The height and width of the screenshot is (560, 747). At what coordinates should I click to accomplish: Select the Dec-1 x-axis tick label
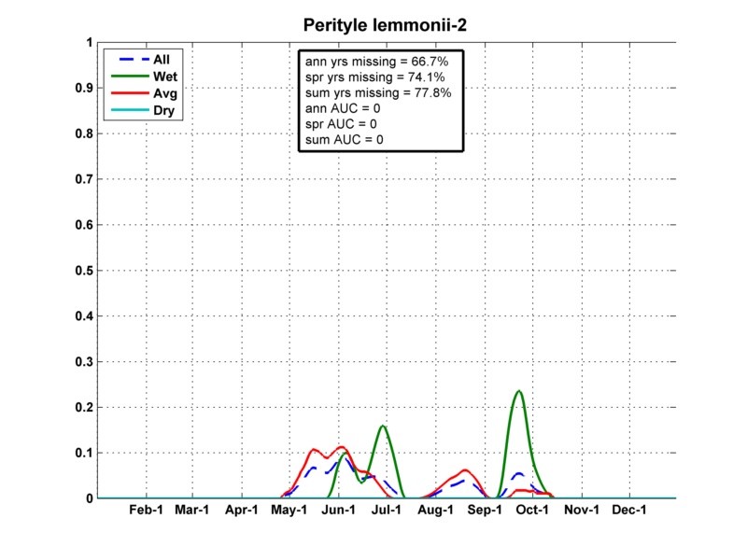(x=628, y=511)
